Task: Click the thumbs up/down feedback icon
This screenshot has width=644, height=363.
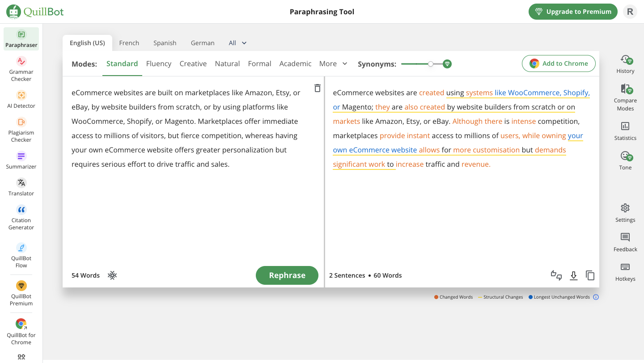Action: coord(556,275)
